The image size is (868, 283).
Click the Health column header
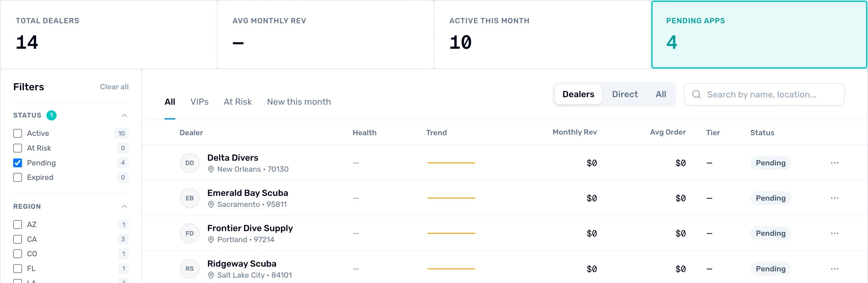coord(364,133)
